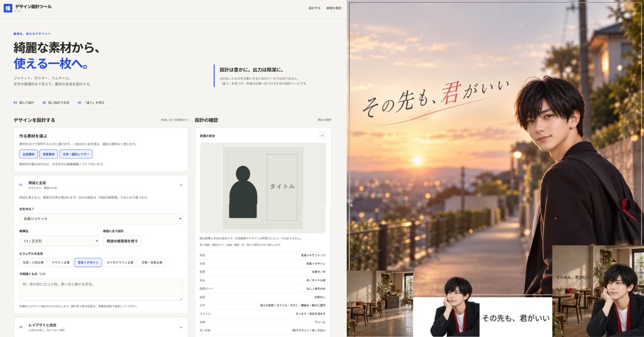Click into the 今回描くもの text area
644x337 pixels.
click(101, 290)
